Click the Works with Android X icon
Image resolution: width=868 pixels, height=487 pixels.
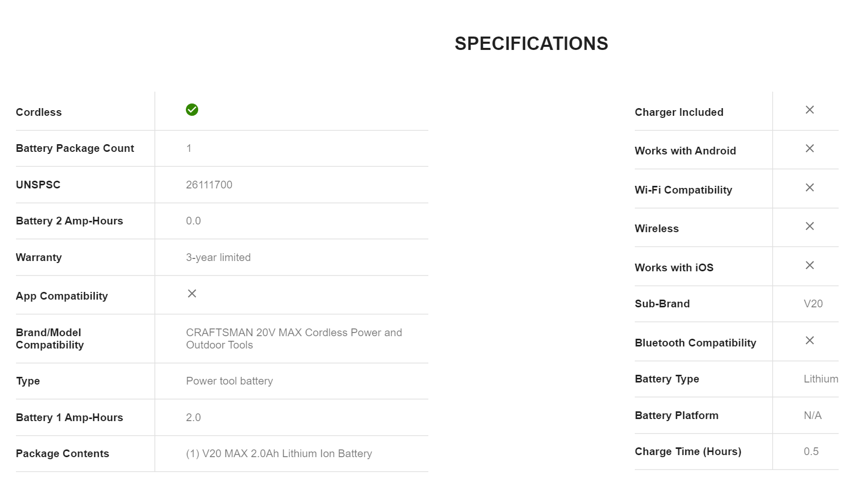810,148
